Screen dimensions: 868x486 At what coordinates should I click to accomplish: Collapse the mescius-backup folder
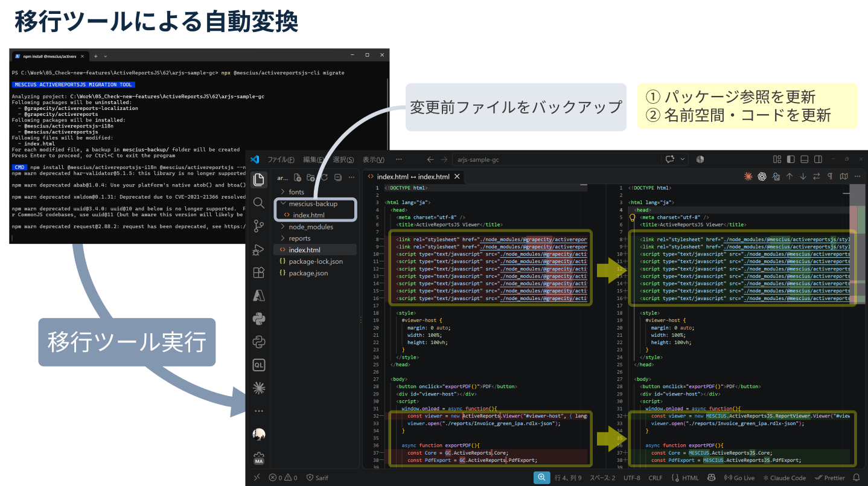314,203
